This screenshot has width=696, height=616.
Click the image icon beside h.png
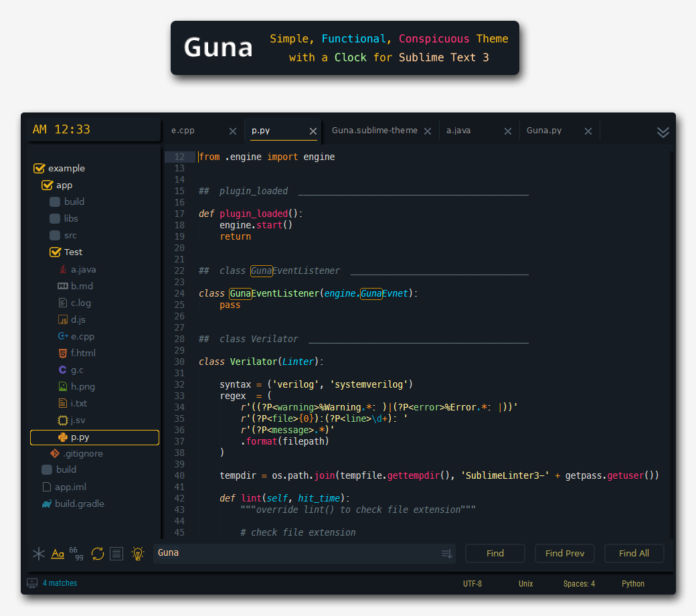pyautogui.click(x=63, y=386)
